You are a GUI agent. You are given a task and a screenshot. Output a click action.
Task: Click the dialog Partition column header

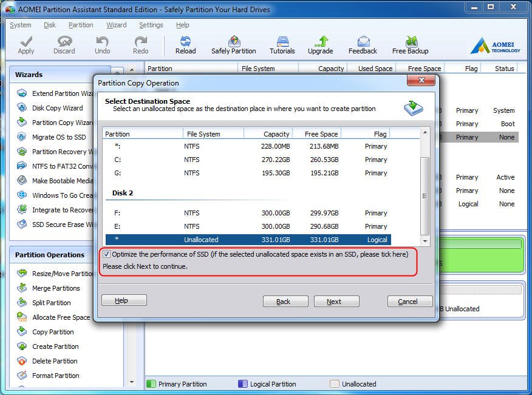tap(143, 134)
